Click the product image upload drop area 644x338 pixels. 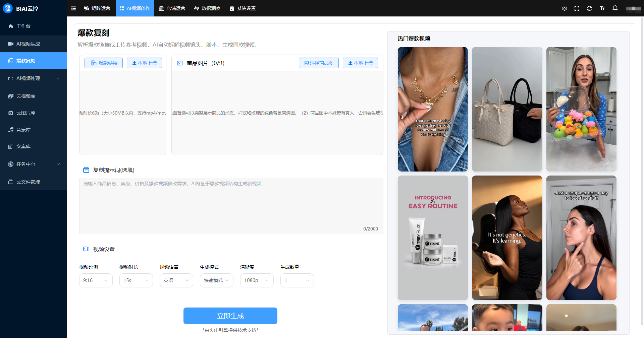click(277, 113)
